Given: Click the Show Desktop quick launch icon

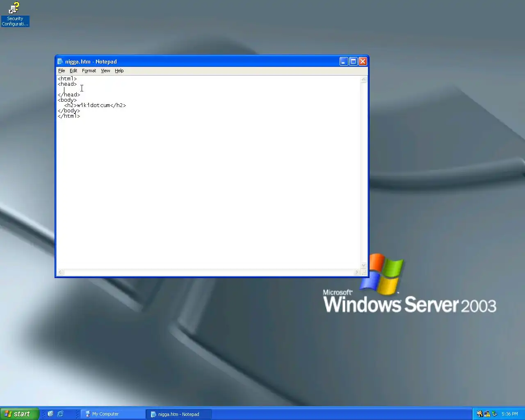Looking at the screenshot, I should pyautogui.click(x=50, y=414).
